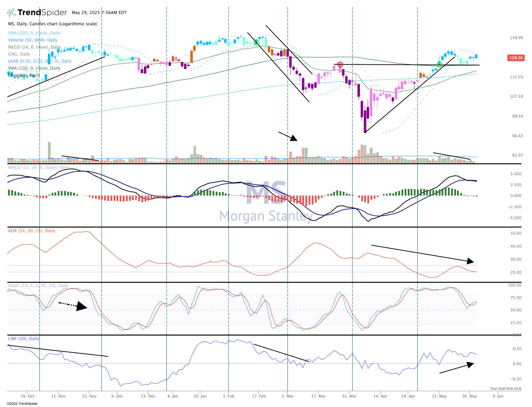The image size is (532, 407).
Task: Click the 31. Mar date on time axis
Action: tap(350, 396)
